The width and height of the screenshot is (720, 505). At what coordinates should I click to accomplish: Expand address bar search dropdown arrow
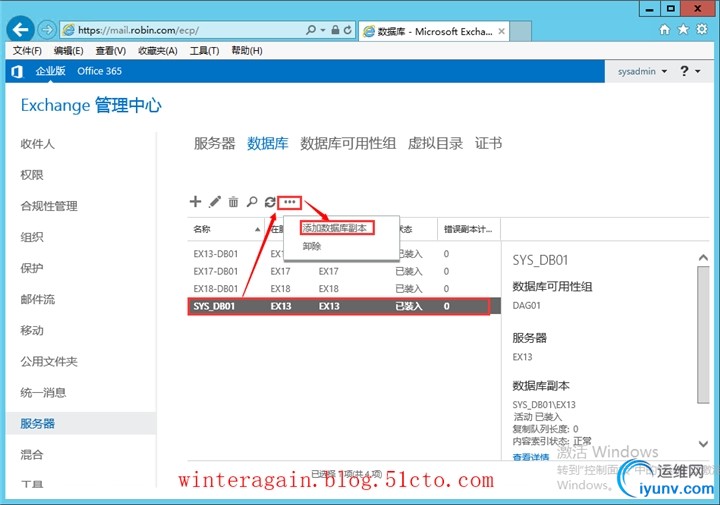tap(323, 30)
